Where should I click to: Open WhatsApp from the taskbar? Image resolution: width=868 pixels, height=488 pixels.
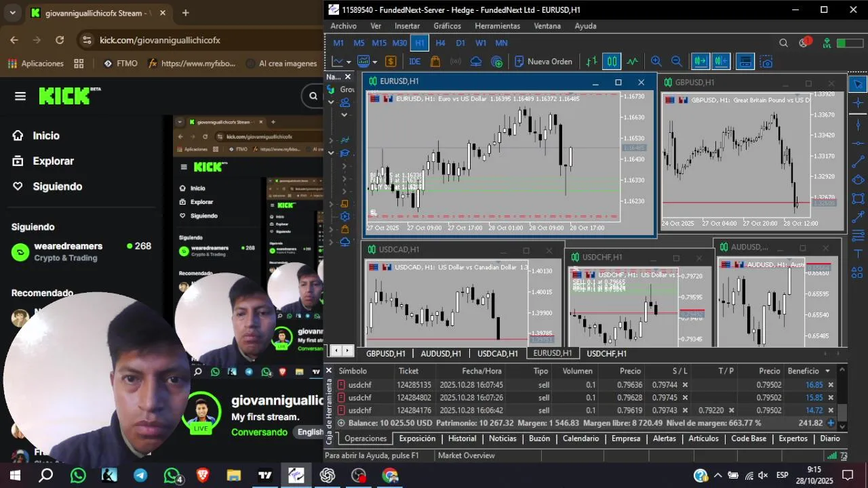pyautogui.click(x=78, y=475)
